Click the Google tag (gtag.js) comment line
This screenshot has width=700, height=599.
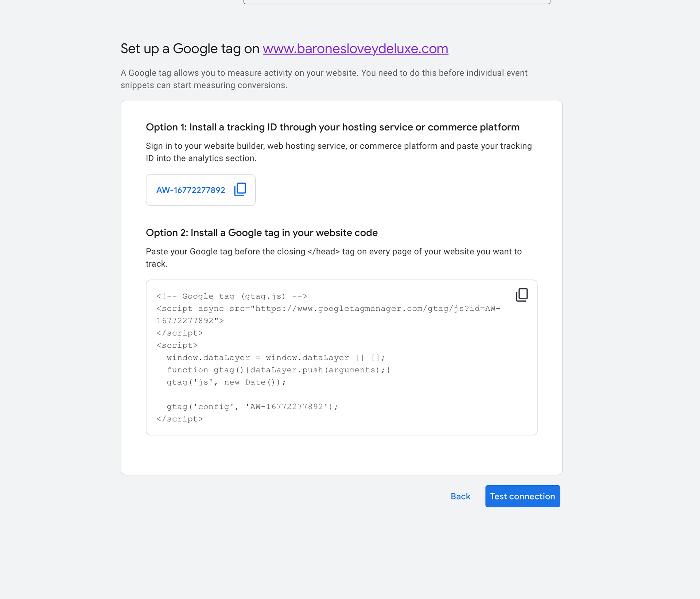point(232,296)
